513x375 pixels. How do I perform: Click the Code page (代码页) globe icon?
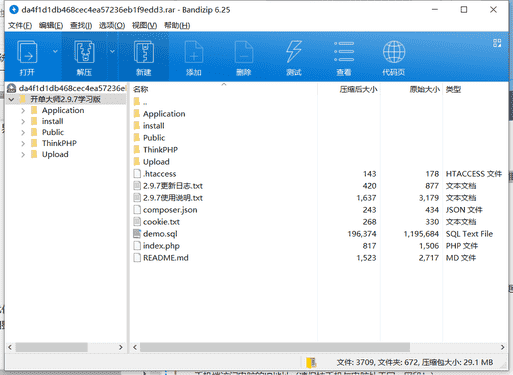coord(394,52)
